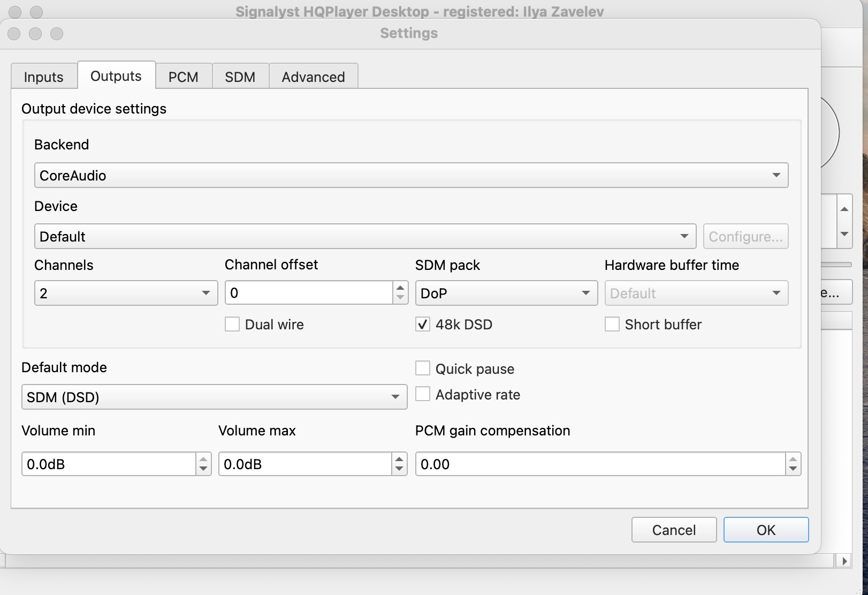868x595 pixels.
Task: Open the Advanced tab
Action: 314,77
